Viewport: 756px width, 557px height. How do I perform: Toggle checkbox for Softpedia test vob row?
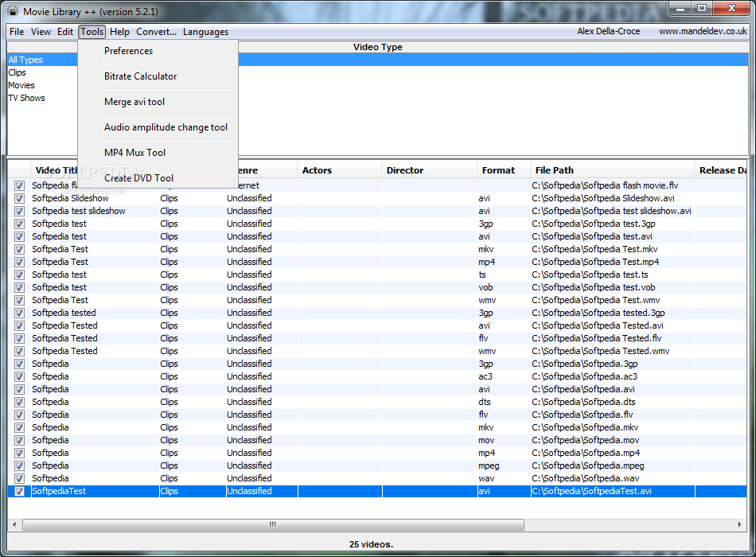click(x=19, y=288)
